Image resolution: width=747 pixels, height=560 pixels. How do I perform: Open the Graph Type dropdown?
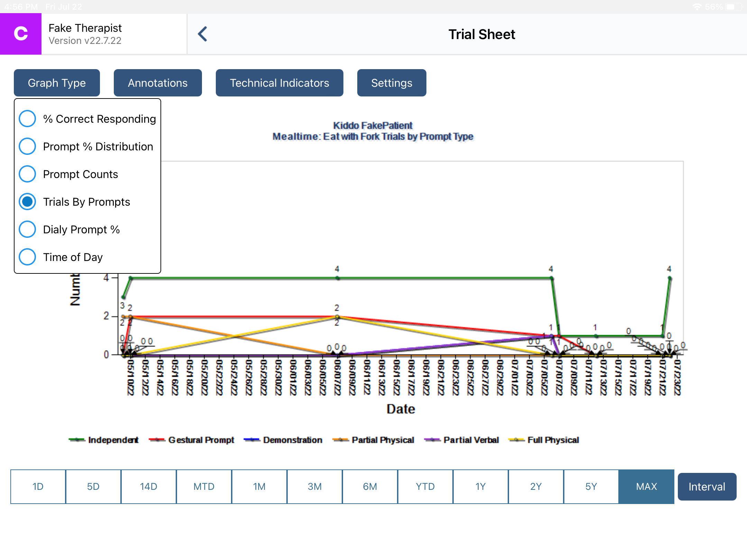click(x=57, y=83)
